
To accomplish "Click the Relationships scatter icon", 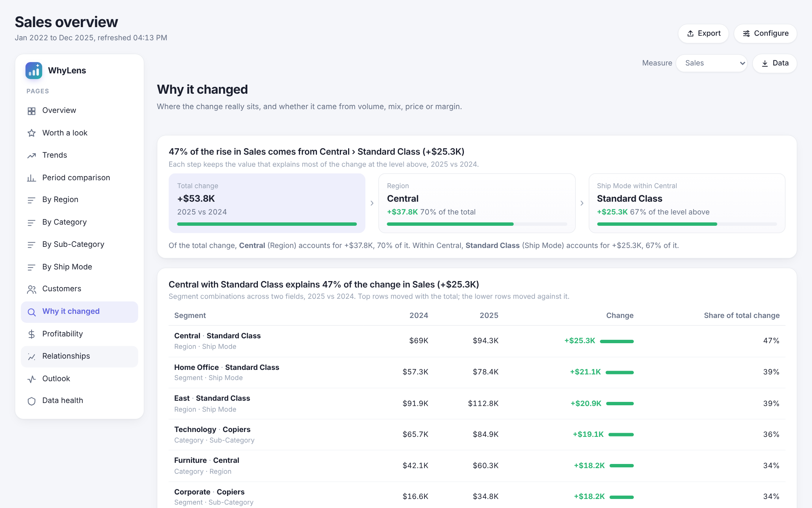I will (x=32, y=356).
